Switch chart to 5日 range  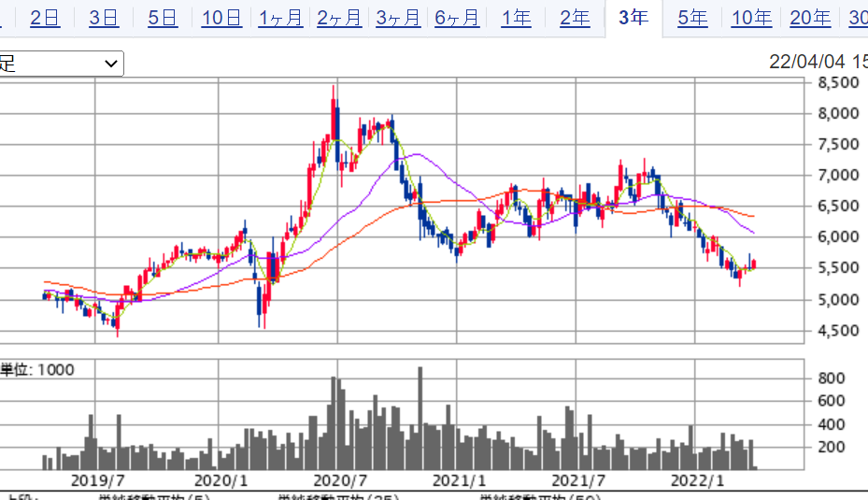coord(163,19)
